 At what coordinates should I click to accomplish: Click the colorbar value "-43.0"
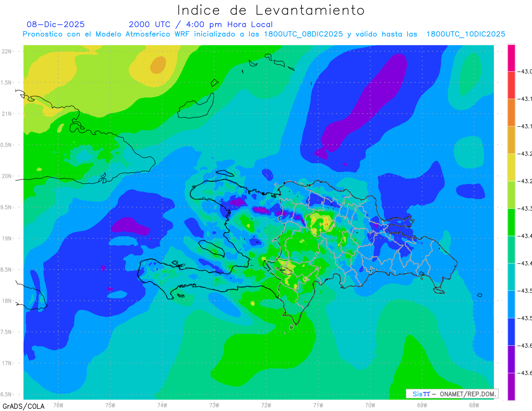(526, 71)
